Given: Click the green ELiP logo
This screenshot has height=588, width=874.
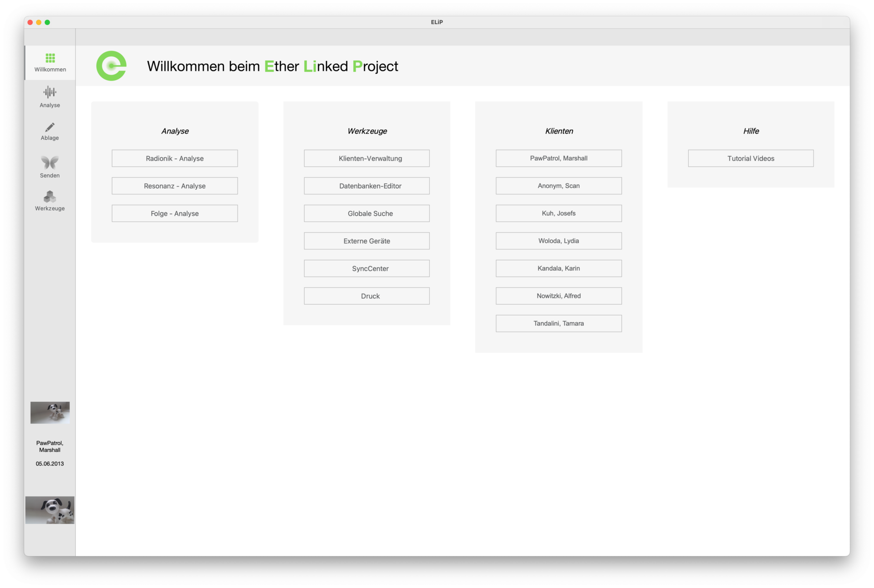Looking at the screenshot, I should coord(111,66).
